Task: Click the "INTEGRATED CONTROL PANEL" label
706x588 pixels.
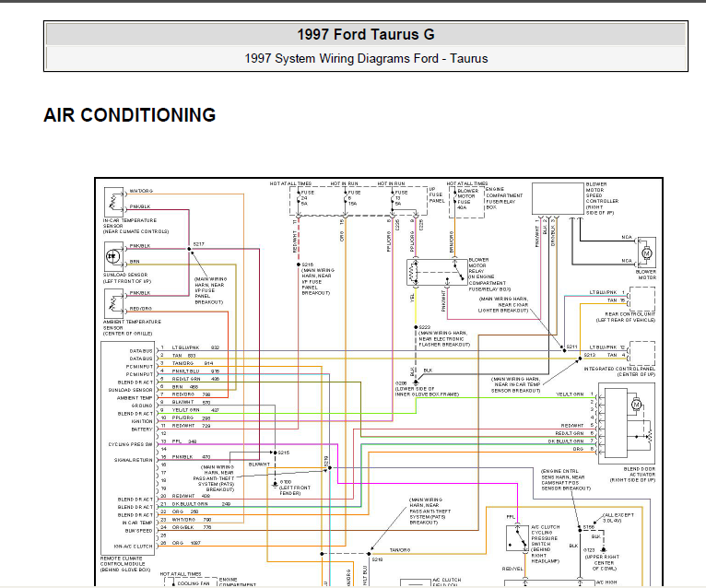Action: (619, 369)
